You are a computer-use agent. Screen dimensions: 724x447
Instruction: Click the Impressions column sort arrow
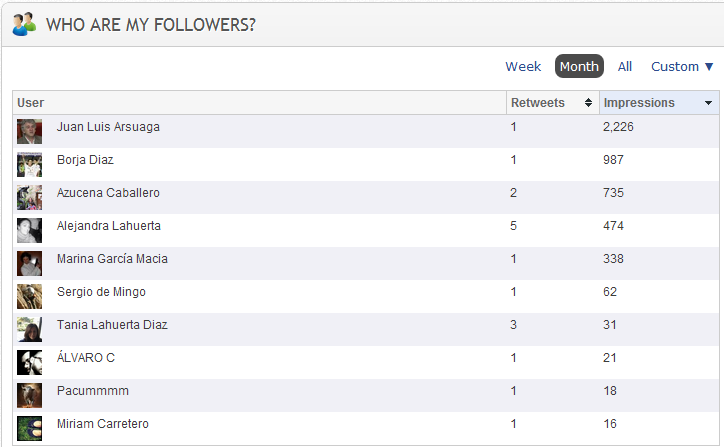coord(708,103)
